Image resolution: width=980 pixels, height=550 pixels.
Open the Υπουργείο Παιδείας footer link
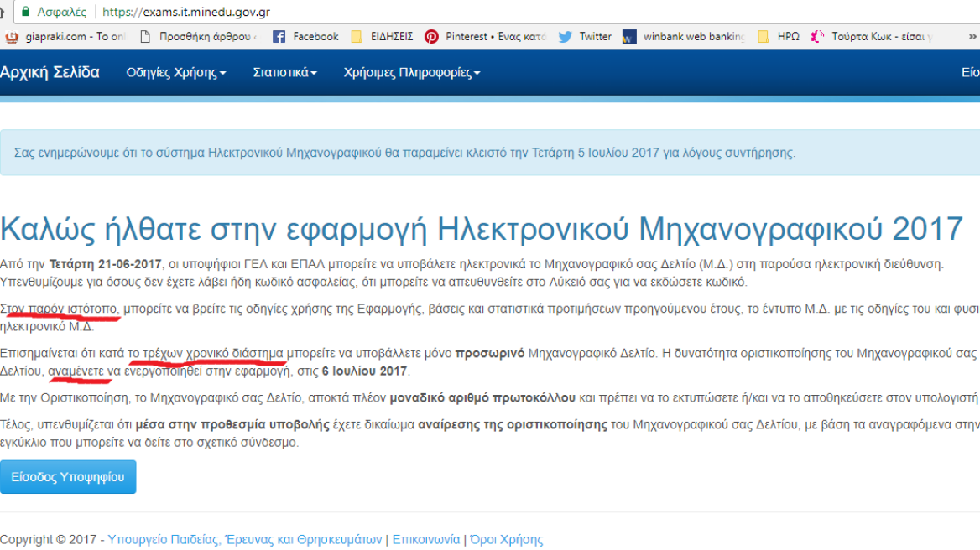click(245, 540)
